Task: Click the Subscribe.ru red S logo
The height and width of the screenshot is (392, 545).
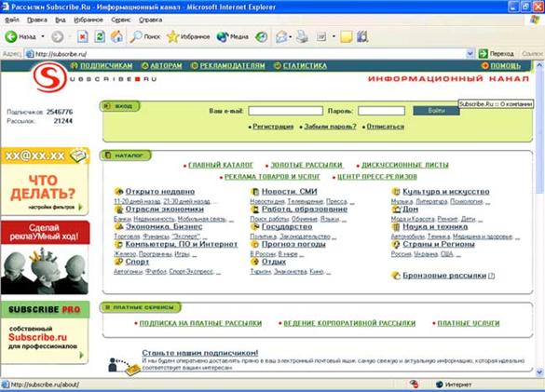Action: 49,77
